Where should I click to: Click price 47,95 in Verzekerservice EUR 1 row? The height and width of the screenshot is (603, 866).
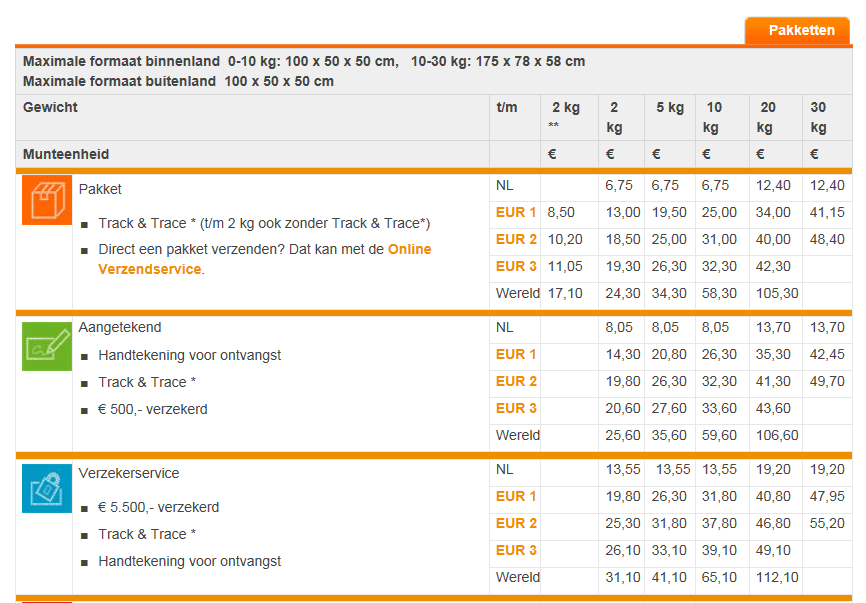tap(827, 496)
